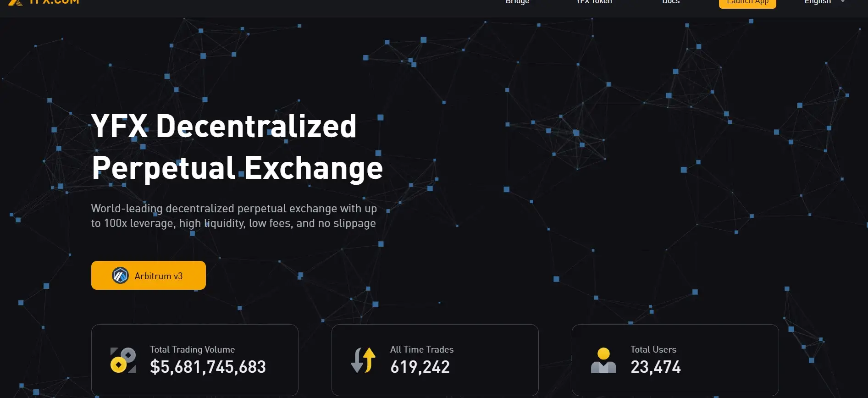Click the $5,681,745,683 volume figure
The height and width of the screenshot is (398, 868).
[208, 367]
